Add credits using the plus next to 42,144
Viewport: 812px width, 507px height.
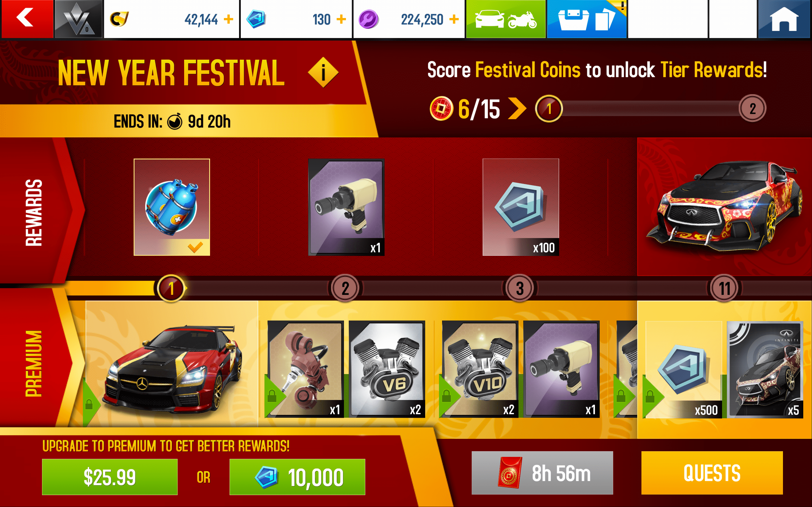pos(228,19)
